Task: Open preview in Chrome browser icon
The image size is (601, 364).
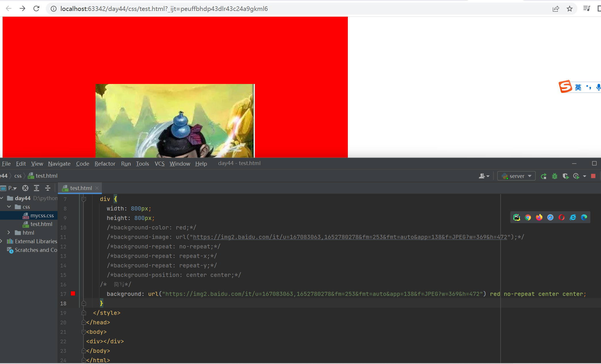Action: 528,217
